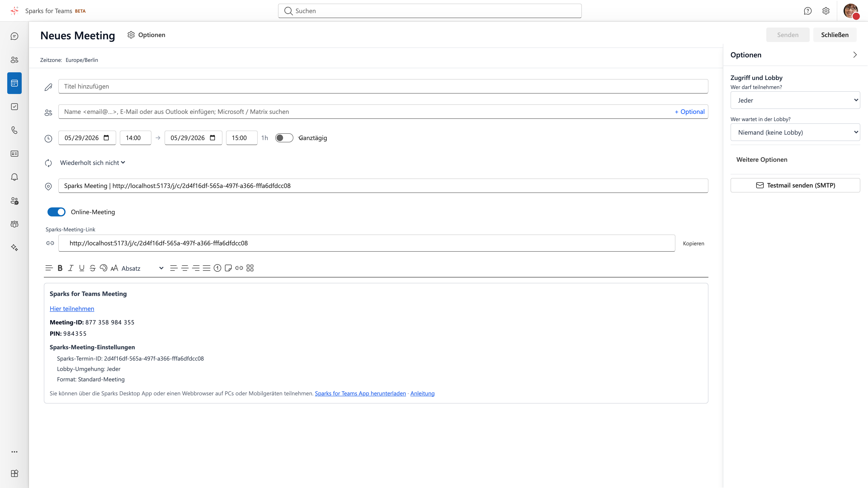Image resolution: width=868 pixels, height=488 pixels.
Task: Open the notifications bell icon
Action: point(14,177)
